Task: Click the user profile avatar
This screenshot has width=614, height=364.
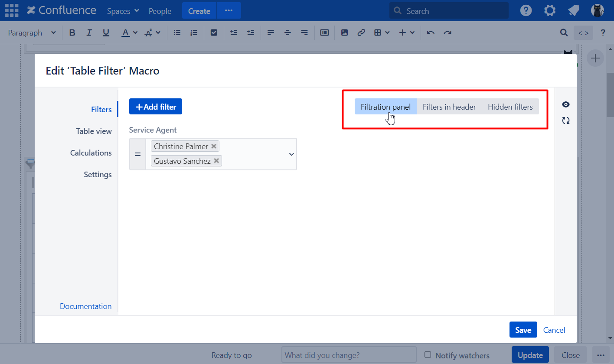Action: pyautogui.click(x=598, y=11)
